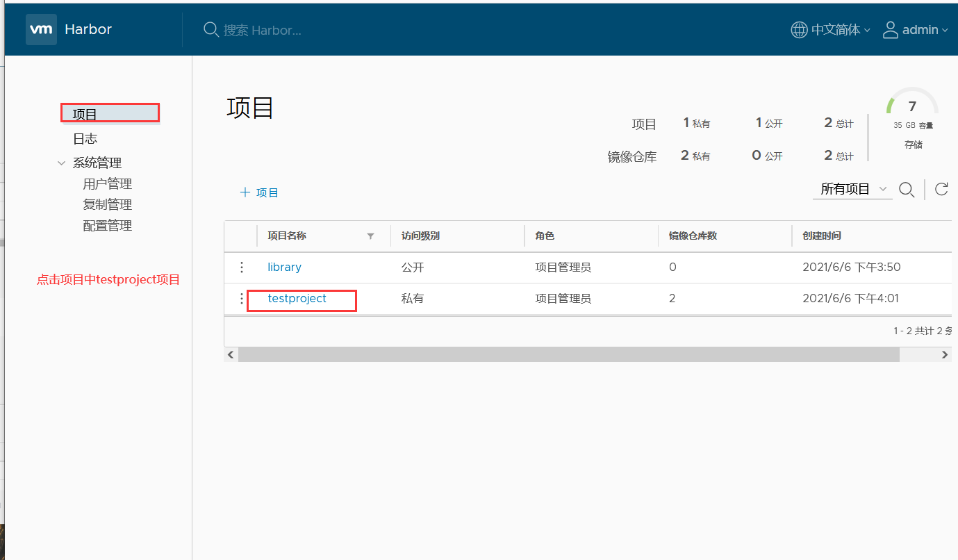
Task: Click the + 项目 new project button
Action: tap(258, 192)
